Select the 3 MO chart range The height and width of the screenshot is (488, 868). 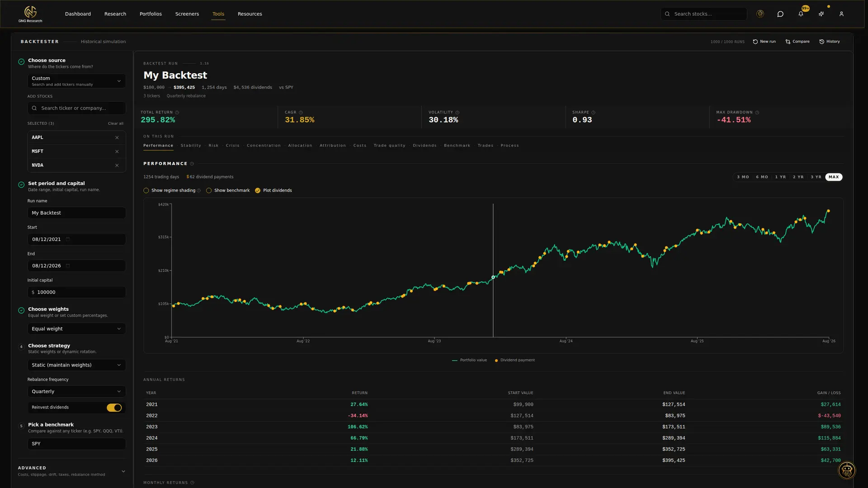pos(743,177)
